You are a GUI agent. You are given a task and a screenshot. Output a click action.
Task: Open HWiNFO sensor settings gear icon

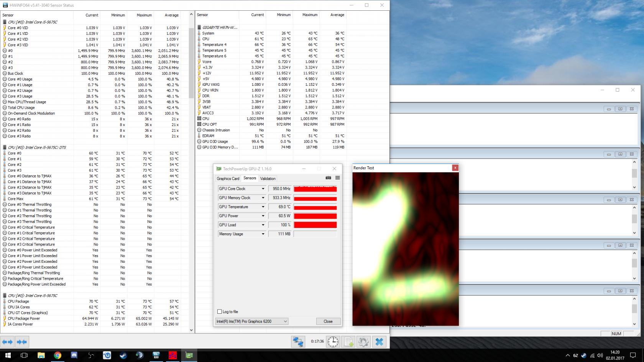point(363,342)
